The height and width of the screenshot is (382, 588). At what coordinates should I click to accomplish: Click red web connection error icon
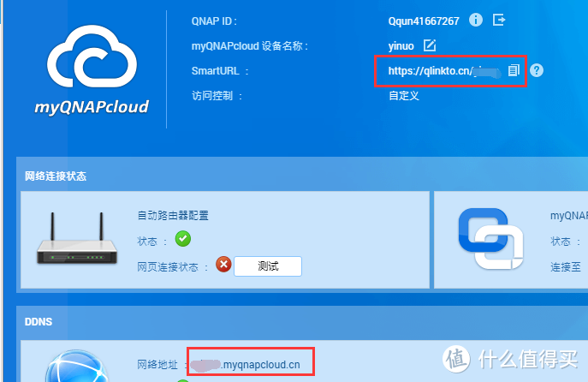click(223, 265)
